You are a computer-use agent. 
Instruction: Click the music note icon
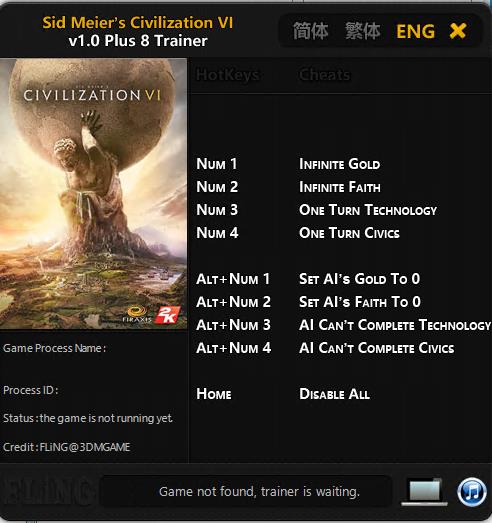click(471, 492)
